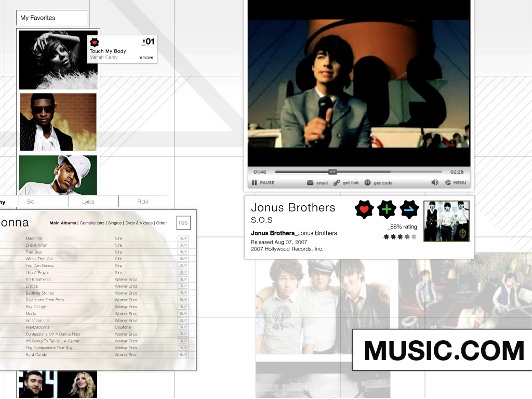Buy the Pre-Madonna album
This screenshot has width=532, height=399.
(183, 327)
